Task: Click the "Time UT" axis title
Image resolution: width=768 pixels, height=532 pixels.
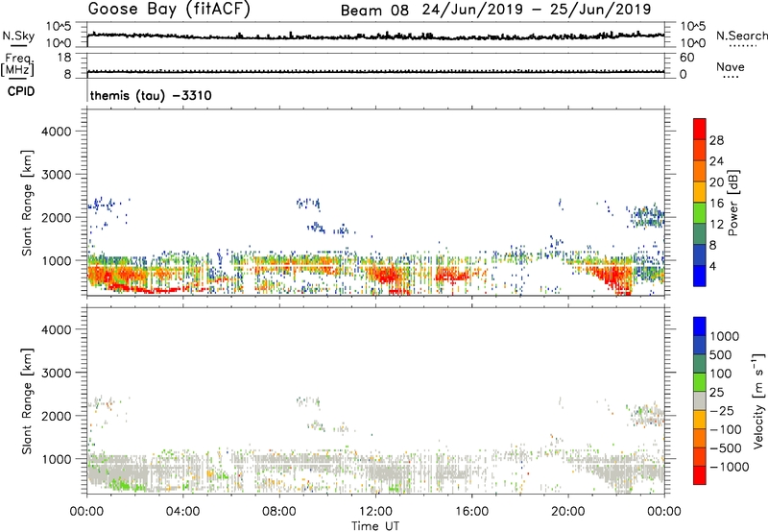Action: tap(375, 526)
